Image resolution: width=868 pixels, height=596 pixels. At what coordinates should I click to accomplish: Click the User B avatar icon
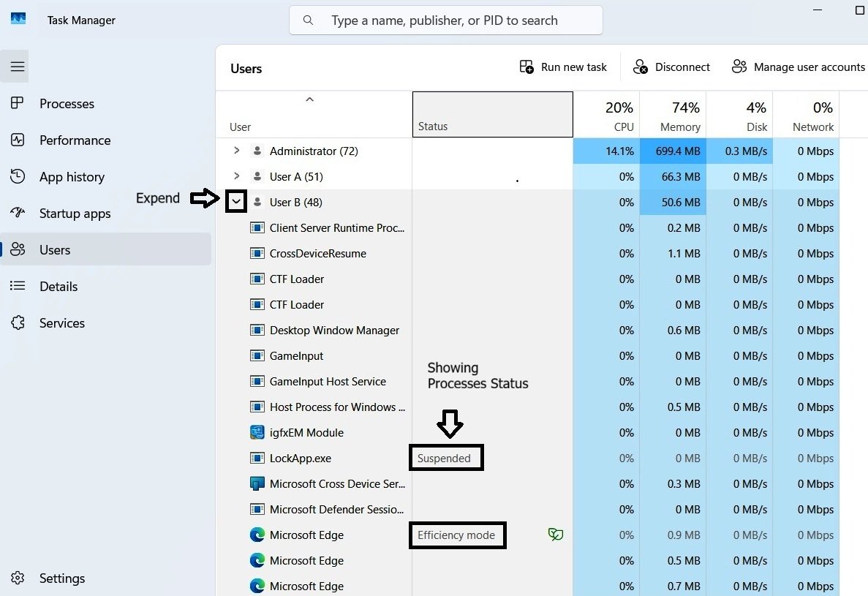pos(257,202)
